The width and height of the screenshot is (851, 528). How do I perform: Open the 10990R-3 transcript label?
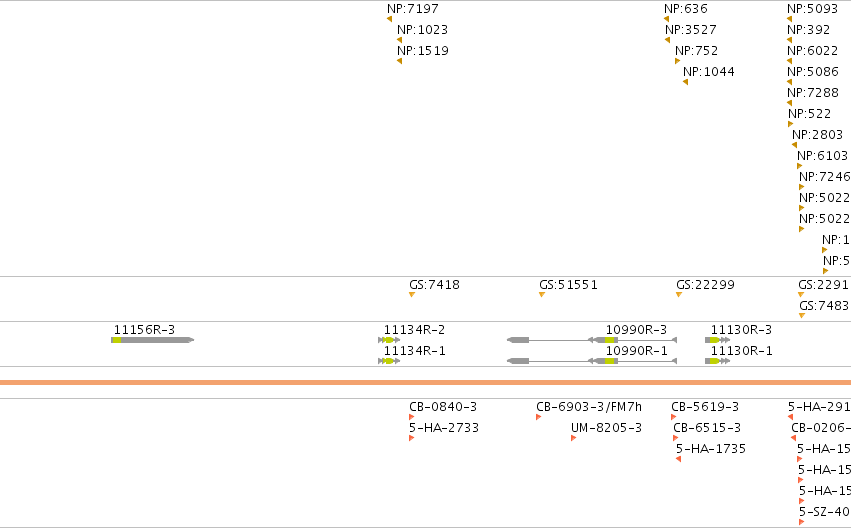click(636, 330)
